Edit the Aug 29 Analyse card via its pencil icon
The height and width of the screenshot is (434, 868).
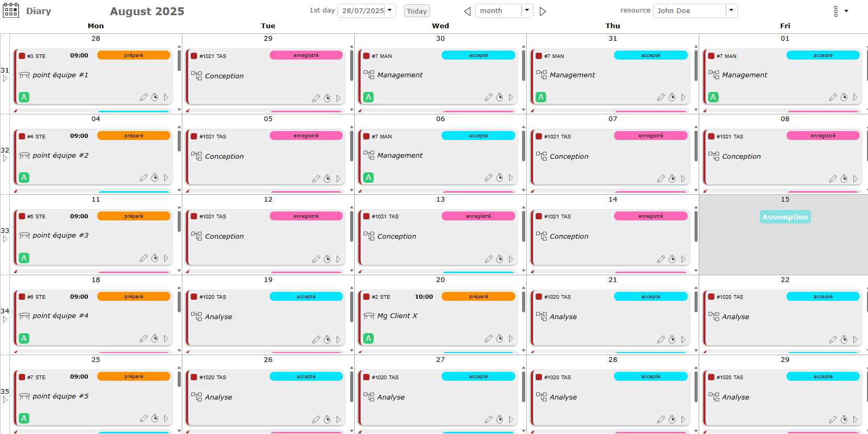click(832, 419)
